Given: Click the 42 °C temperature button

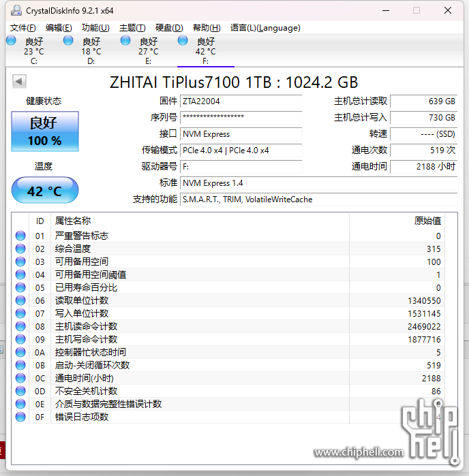Looking at the screenshot, I should pos(45,191).
